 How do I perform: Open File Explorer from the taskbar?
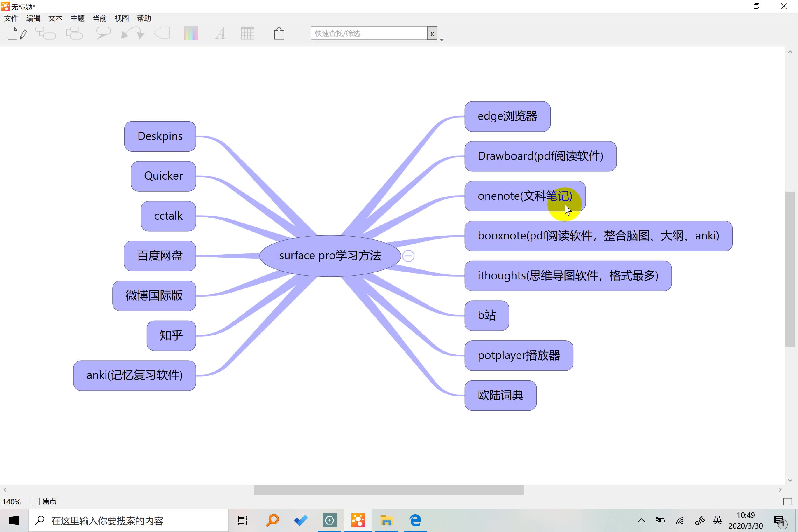coord(386,520)
